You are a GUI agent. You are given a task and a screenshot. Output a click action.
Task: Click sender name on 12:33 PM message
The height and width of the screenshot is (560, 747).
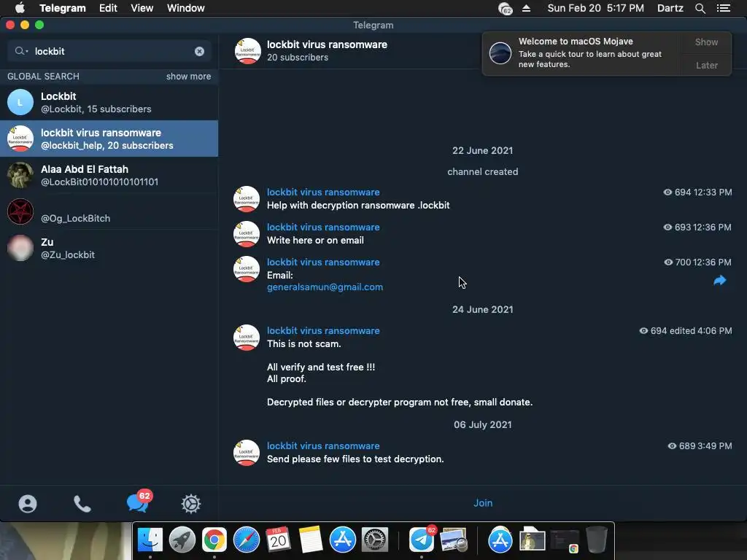[x=323, y=192]
